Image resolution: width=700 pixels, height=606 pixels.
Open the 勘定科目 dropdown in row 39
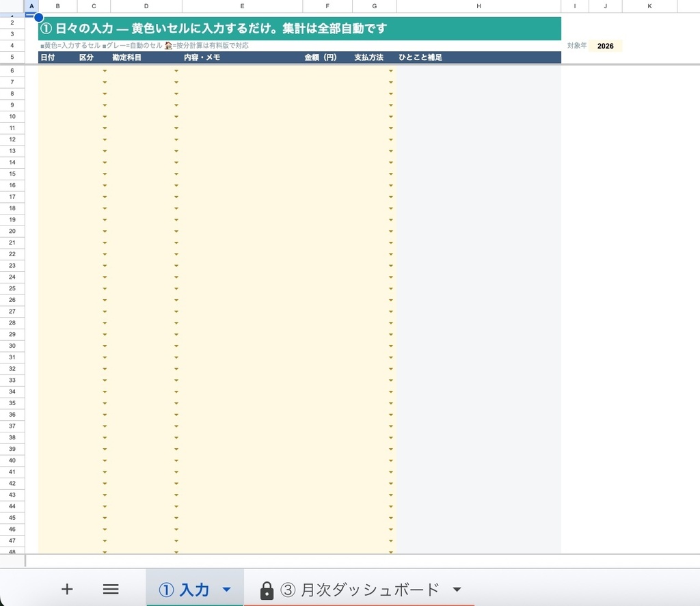tap(176, 450)
